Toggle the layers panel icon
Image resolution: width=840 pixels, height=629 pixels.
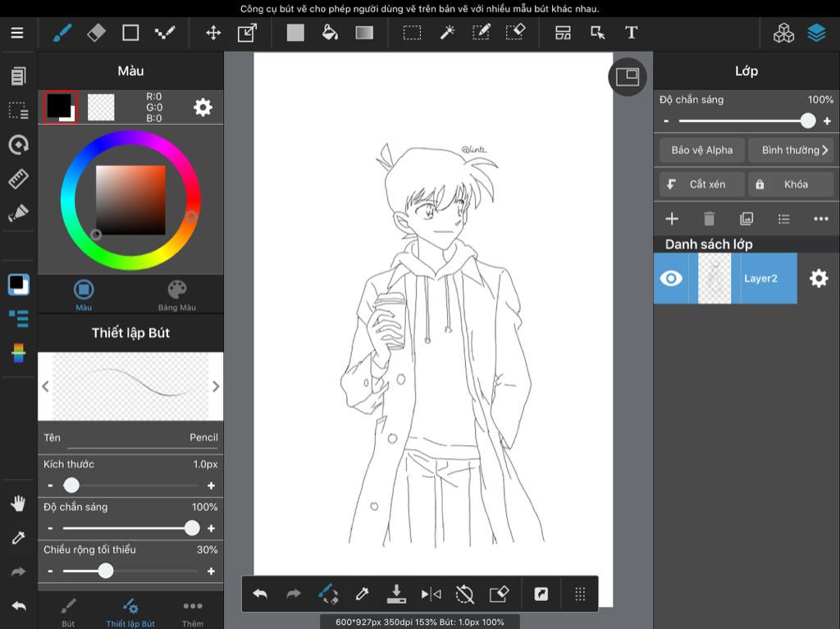[x=816, y=33]
